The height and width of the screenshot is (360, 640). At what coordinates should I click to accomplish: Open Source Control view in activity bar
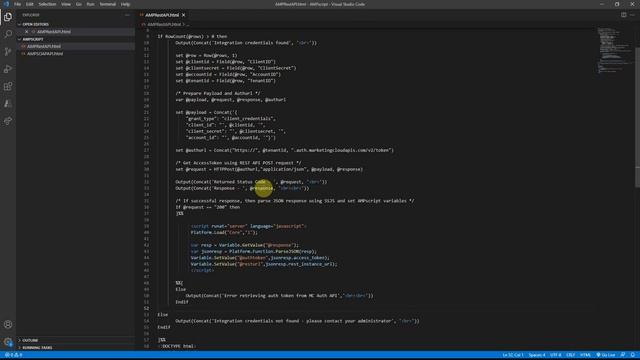pyautogui.click(x=8, y=51)
